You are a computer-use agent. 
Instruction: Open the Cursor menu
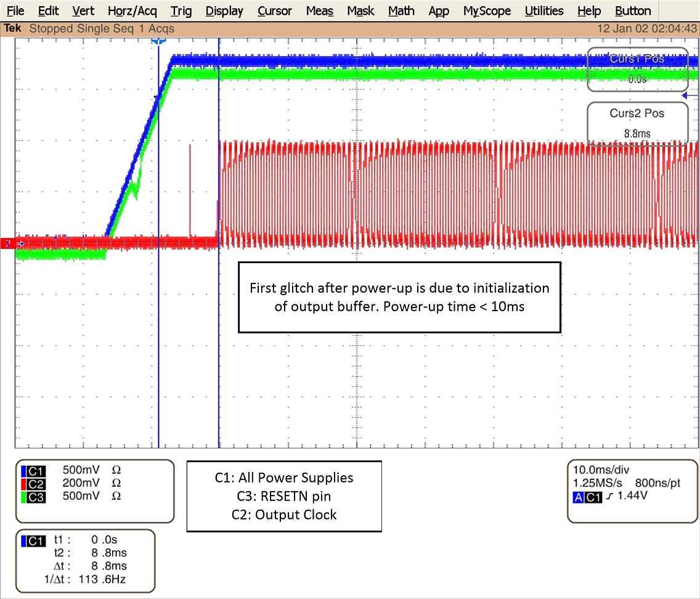(274, 10)
